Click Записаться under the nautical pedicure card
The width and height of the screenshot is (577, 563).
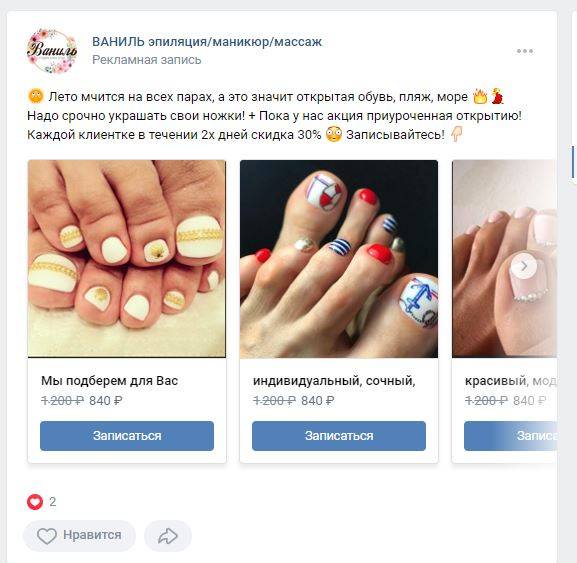(x=339, y=436)
